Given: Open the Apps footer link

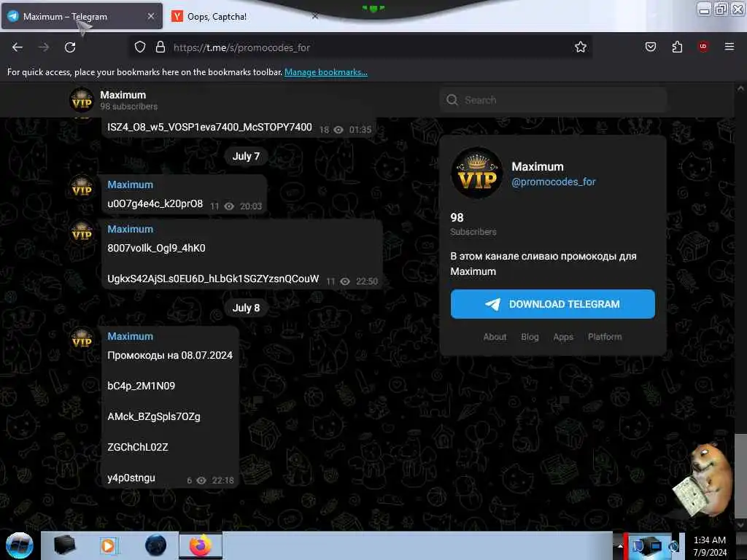Looking at the screenshot, I should tap(563, 337).
